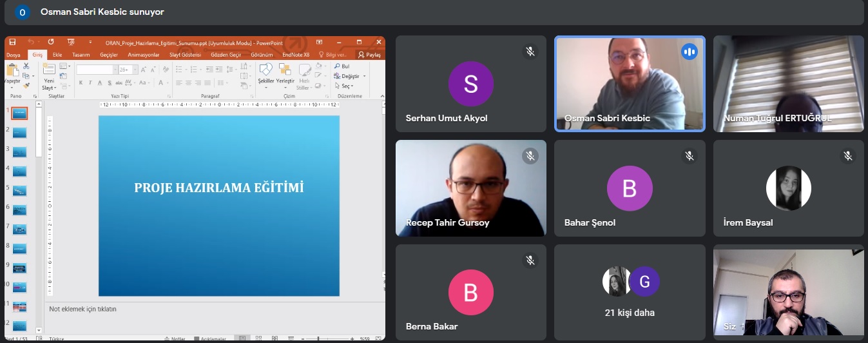
Task: Click the muted mic icon on Serhan Umut Akyol tile
Action: 530,52
